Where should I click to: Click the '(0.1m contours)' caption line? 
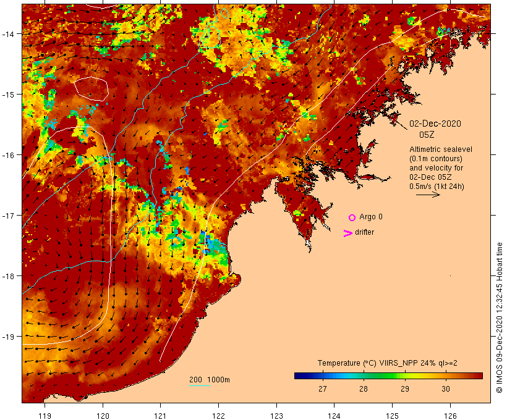pyautogui.click(x=436, y=159)
